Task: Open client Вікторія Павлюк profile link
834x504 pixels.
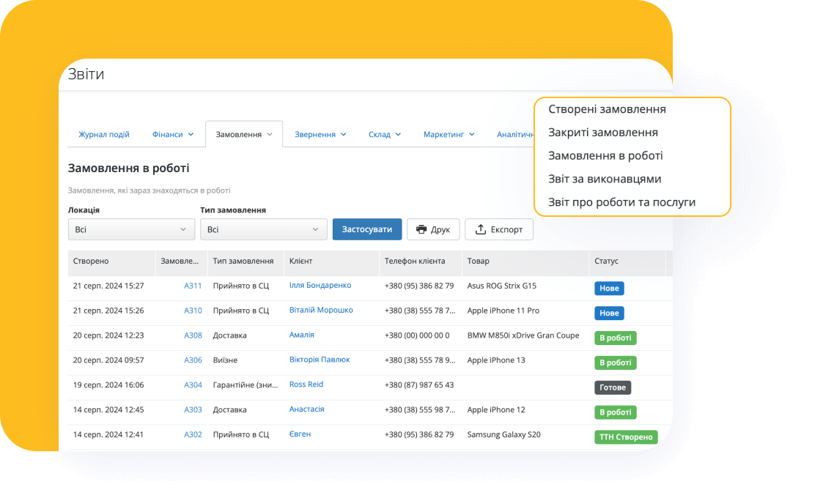Action: (x=319, y=360)
